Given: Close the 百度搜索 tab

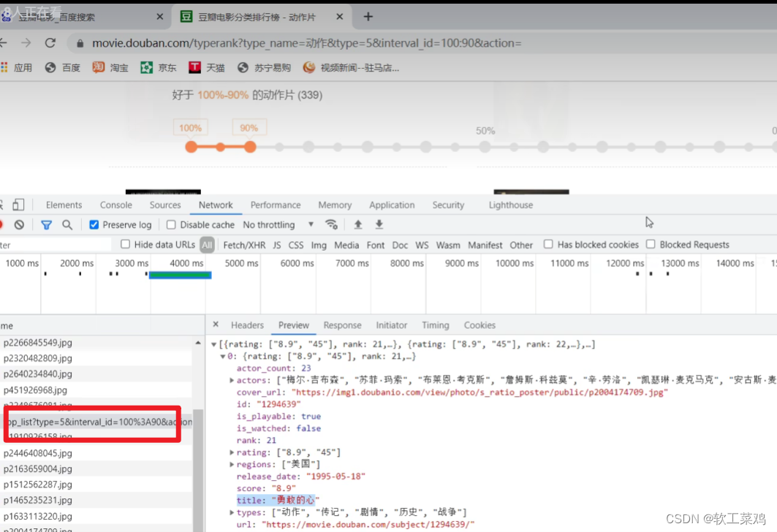Looking at the screenshot, I should click(x=159, y=17).
